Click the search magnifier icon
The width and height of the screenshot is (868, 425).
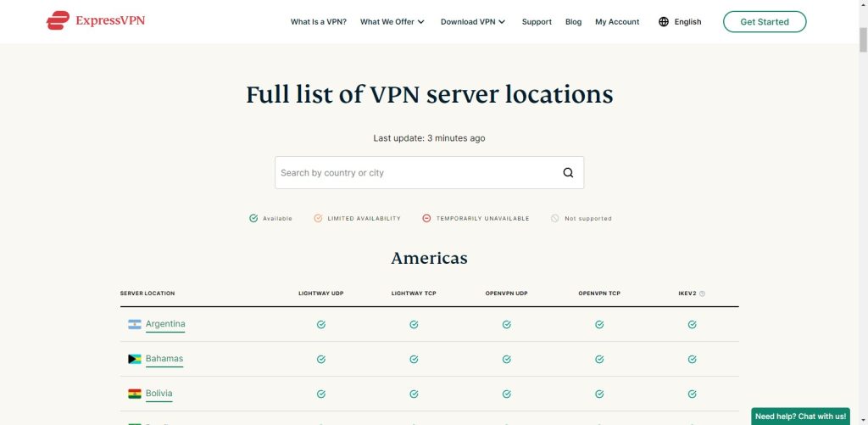click(x=568, y=173)
